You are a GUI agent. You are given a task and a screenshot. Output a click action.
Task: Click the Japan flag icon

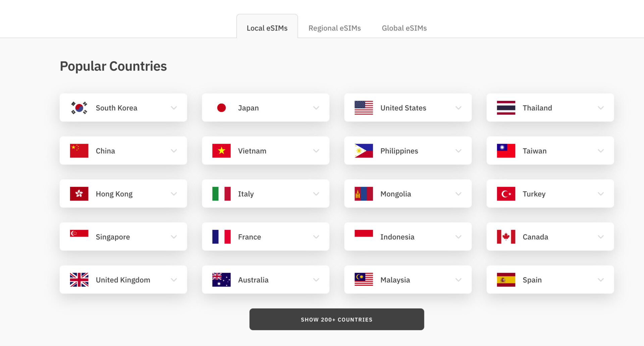[221, 108]
